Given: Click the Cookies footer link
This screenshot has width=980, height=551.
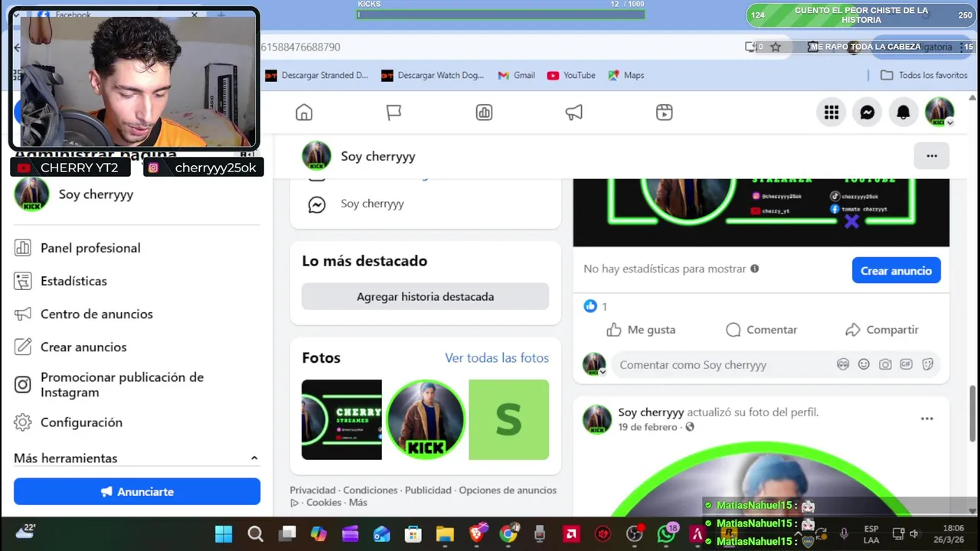Looking at the screenshot, I should (323, 502).
